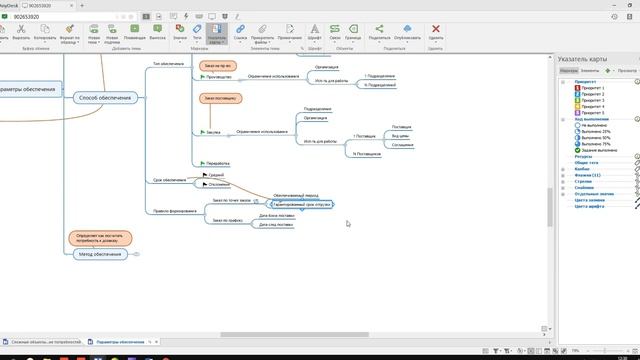
Task: Open the first document tab at bottom left
Action: pos(42,342)
